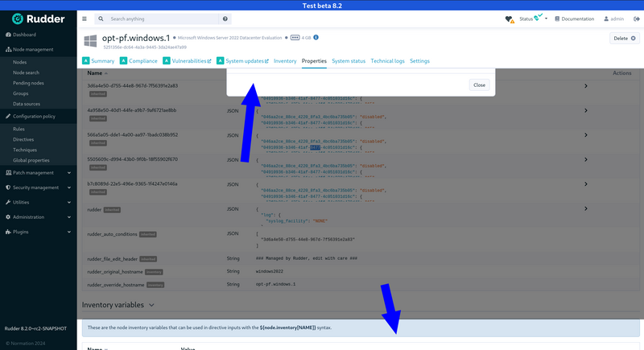Click the logout icon
The width and height of the screenshot is (644, 350).
(636, 19)
